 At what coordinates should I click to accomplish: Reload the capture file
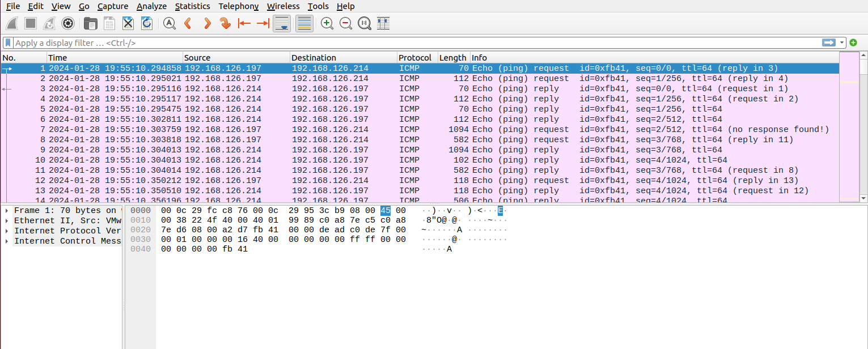click(x=146, y=23)
